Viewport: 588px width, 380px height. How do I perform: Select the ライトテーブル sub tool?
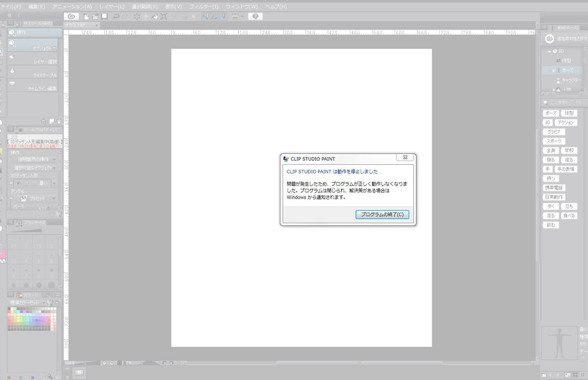point(36,74)
